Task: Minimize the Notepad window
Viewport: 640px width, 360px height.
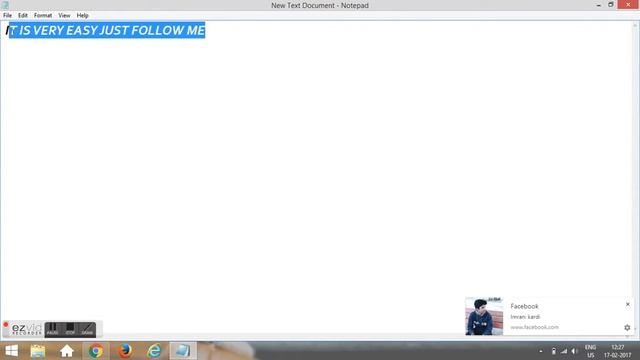Action: tap(599, 5)
